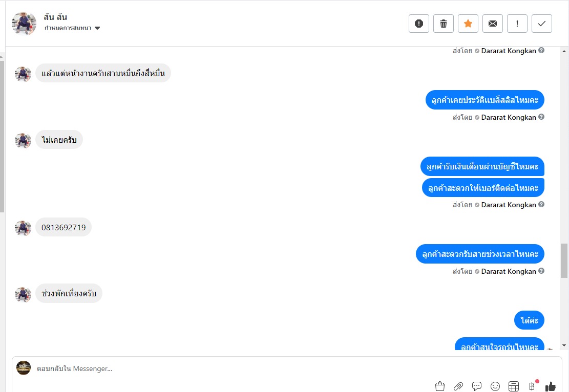569x392 pixels.
Task: Open saved replies speech bubble icon
Action: 477,386
